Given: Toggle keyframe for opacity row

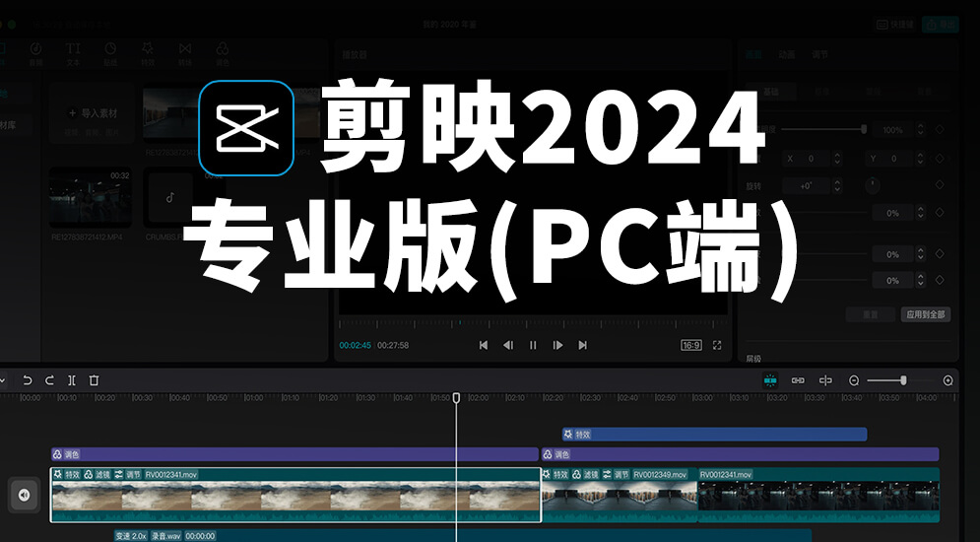Looking at the screenshot, I should pos(940,129).
